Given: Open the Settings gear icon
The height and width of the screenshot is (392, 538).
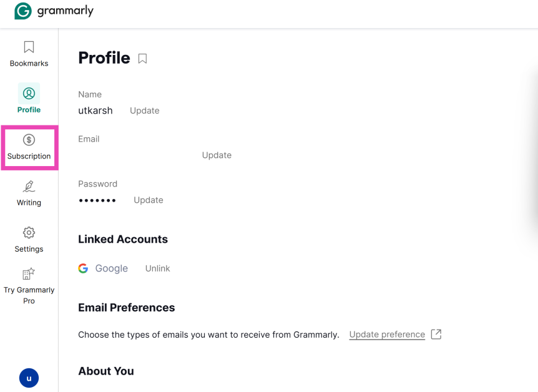Looking at the screenshot, I should 29,233.
